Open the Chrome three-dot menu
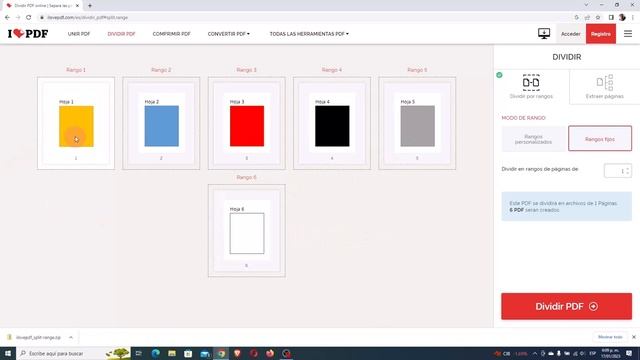 click(x=633, y=18)
